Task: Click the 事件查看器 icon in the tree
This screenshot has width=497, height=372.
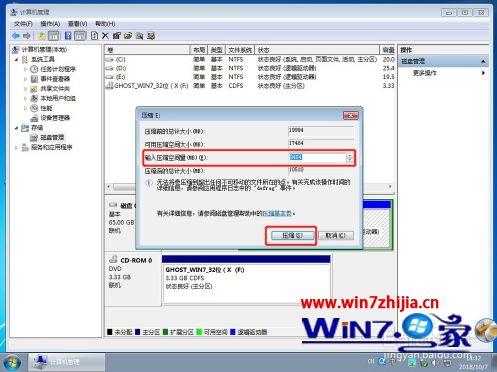Action: pos(34,79)
